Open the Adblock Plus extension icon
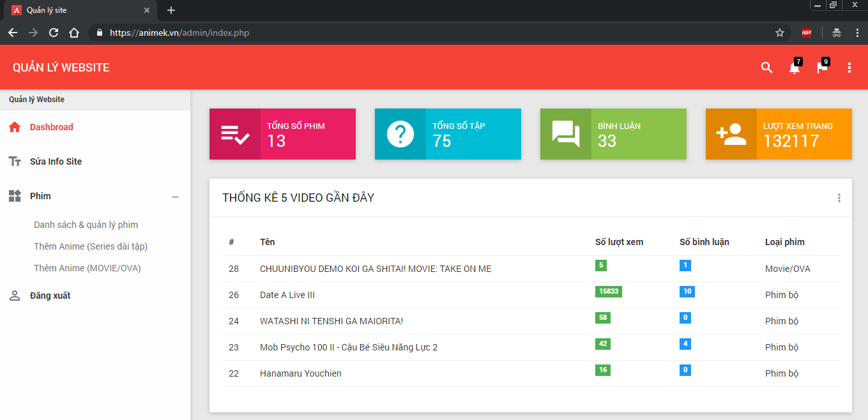 pyautogui.click(x=807, y=33)
